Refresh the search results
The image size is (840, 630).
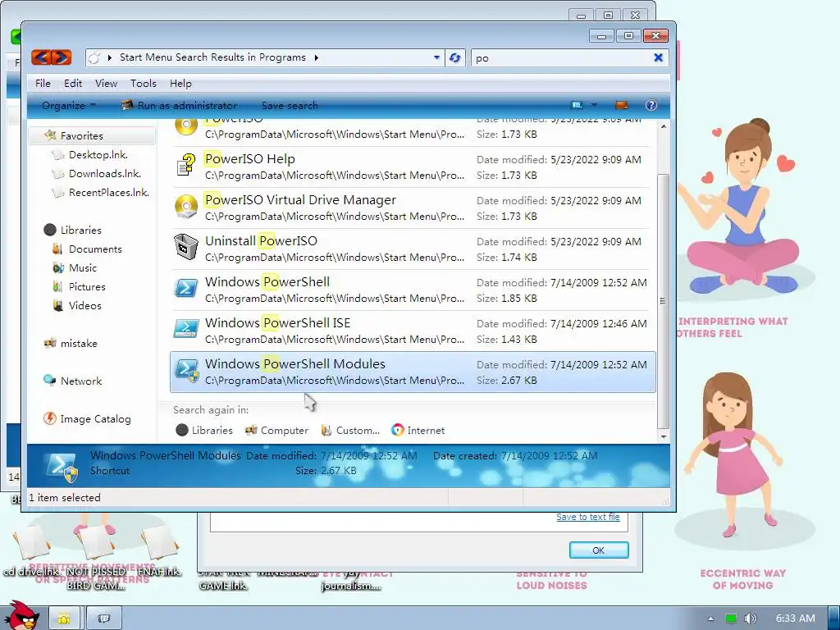pos(454,58)
